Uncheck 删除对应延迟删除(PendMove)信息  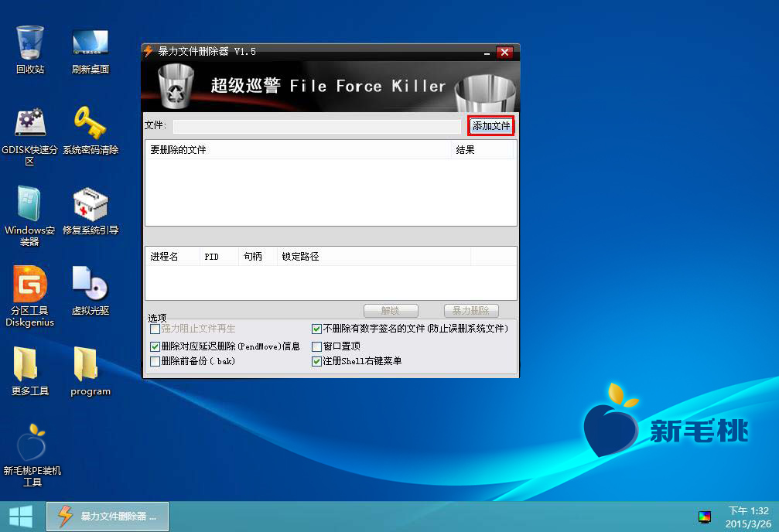(155, 346)
